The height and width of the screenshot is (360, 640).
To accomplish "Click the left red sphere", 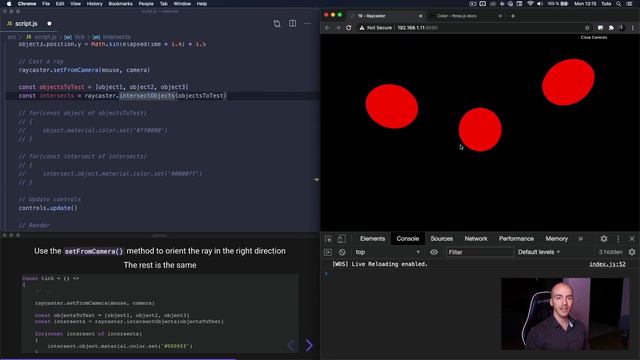I will (391, 106).
